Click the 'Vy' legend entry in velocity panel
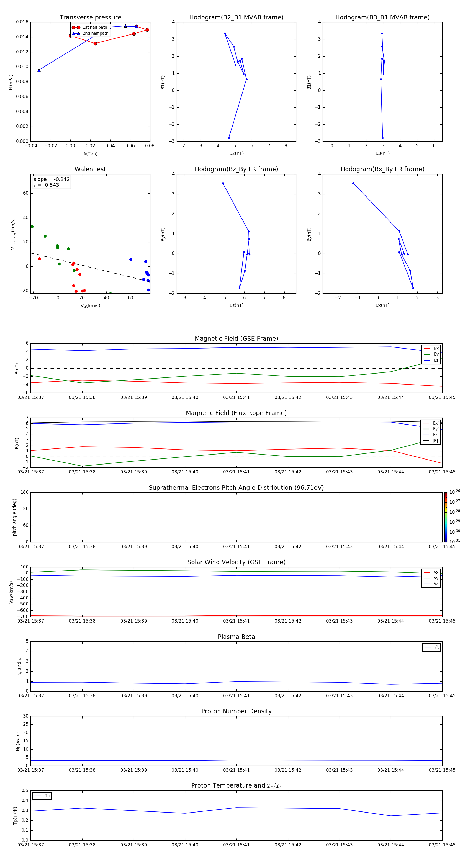Viewport: 473px width, 868px height. (x=431, y=578)
